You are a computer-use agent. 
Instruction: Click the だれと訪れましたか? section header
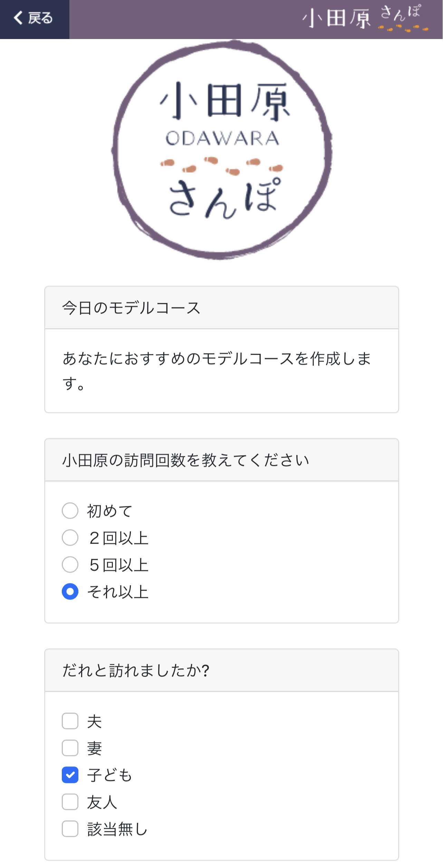coord(222,670)
